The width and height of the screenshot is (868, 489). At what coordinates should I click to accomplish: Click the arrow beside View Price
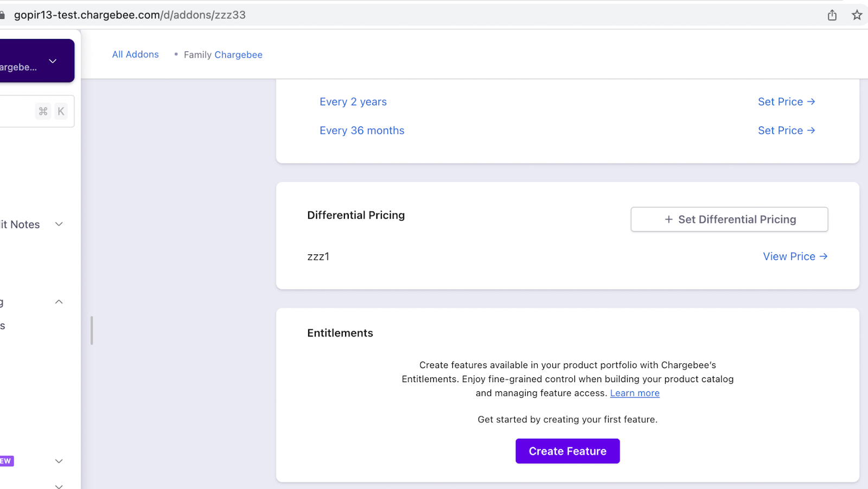(x=824, y=256)
